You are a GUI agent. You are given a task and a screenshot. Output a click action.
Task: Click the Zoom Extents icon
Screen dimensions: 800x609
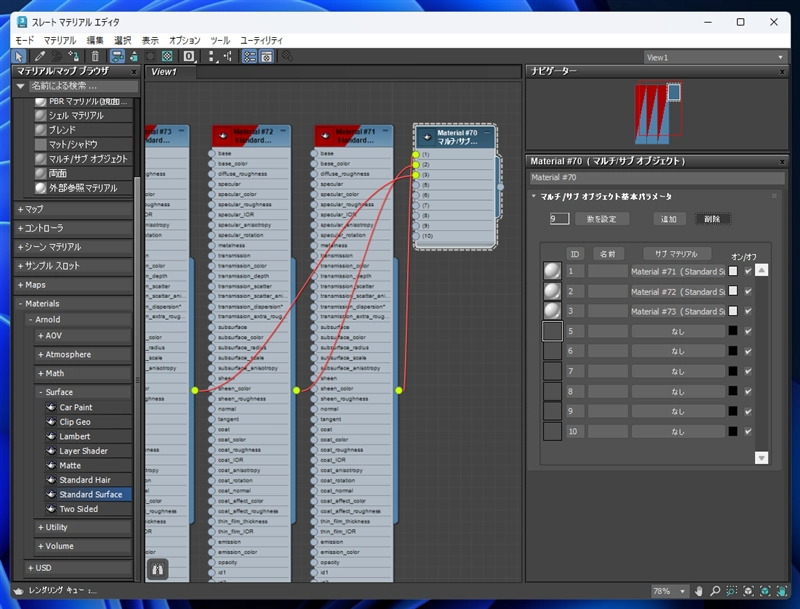tap(748, 591)
